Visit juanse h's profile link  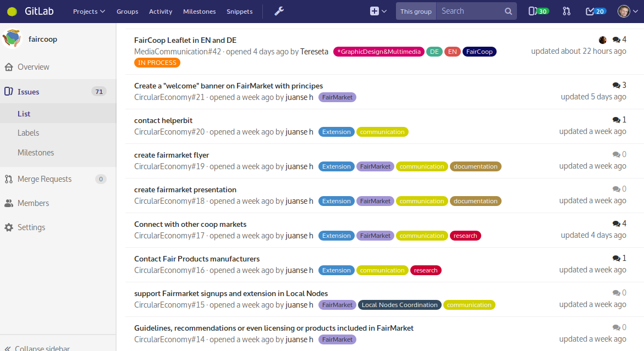point(299,97)
